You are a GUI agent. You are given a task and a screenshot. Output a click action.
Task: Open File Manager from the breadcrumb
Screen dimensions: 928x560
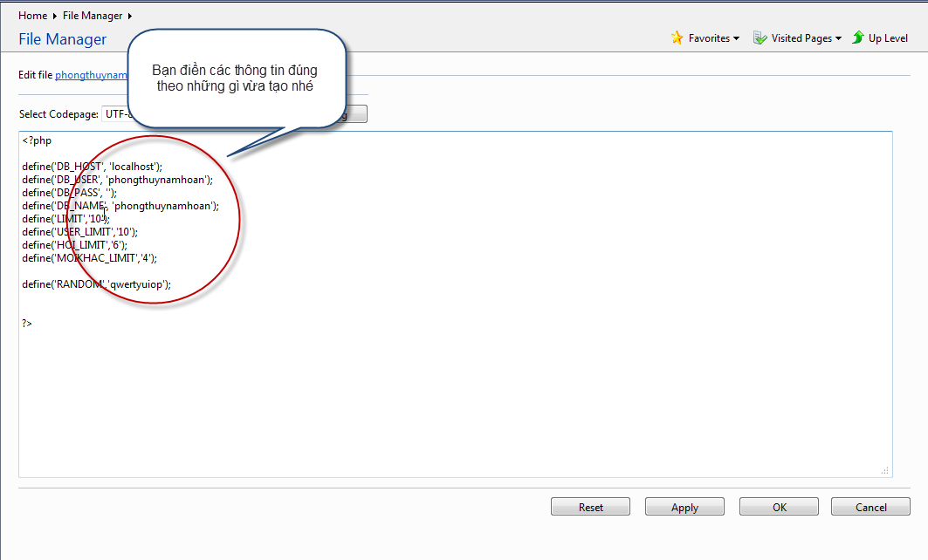click(93, 16)
